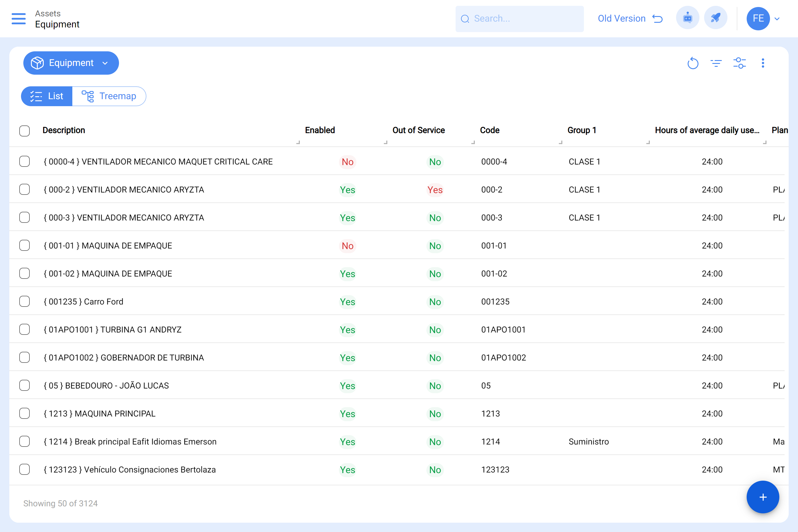Check the 001-01 MAQUINA DE EMPAQUE checkbox

coord(24,245)
